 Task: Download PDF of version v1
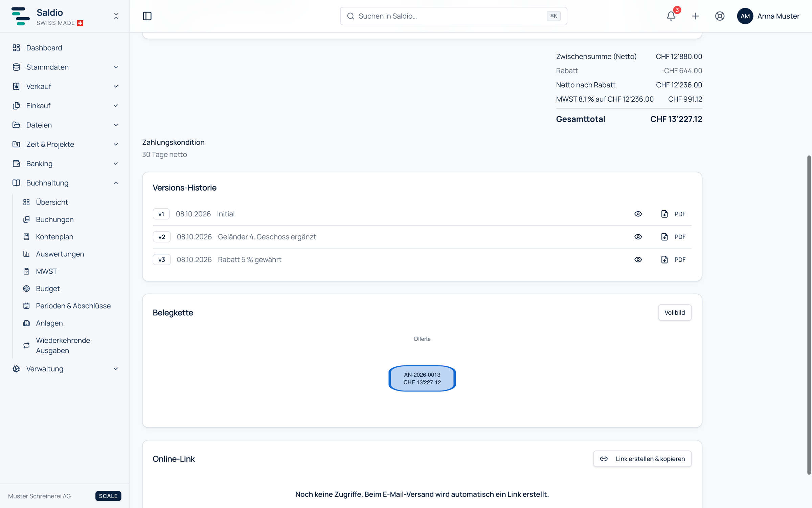coord(673,214)
